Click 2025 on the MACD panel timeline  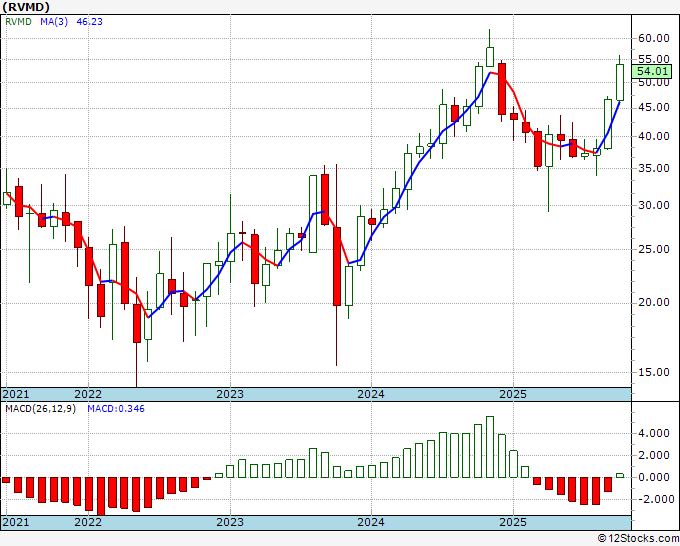pos(513,522)
